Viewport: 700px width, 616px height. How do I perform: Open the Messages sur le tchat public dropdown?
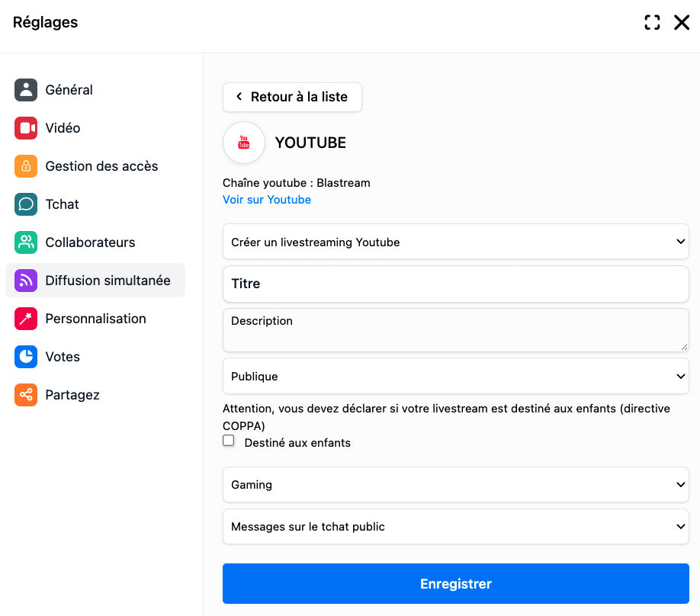(x=456, y=526)
